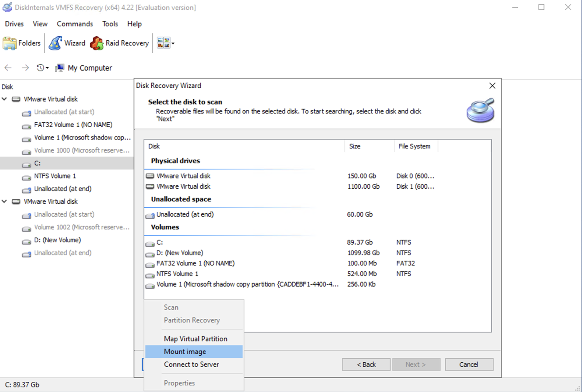This screenshot has width=582, height=392.
Task: Open Raid Recovery tool
Action: tap(120, 43)
